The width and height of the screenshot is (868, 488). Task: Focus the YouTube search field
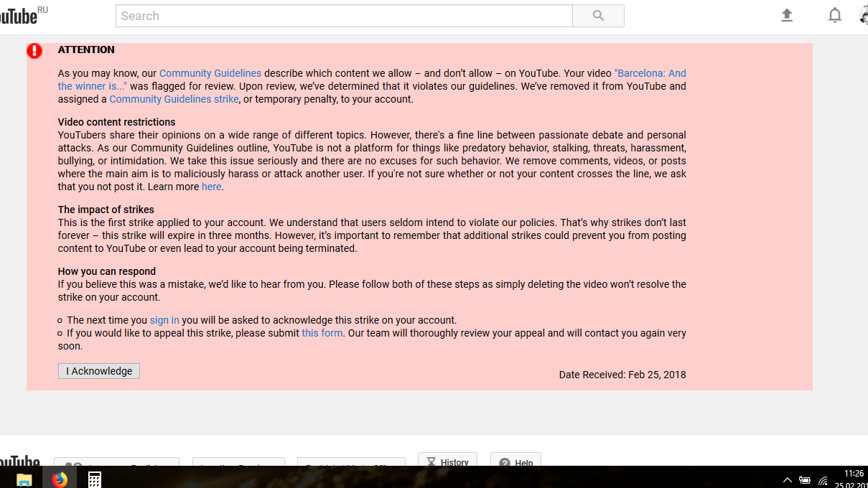(x=344, y=16)
